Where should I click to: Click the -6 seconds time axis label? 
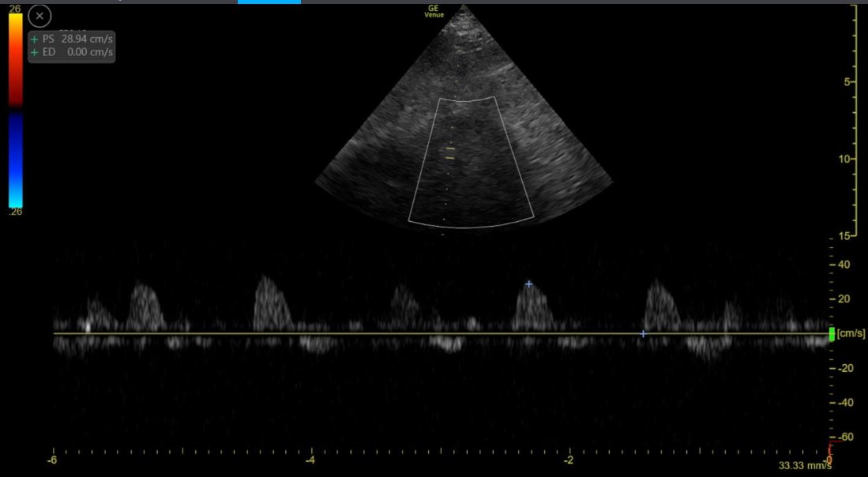coord(53,460)
